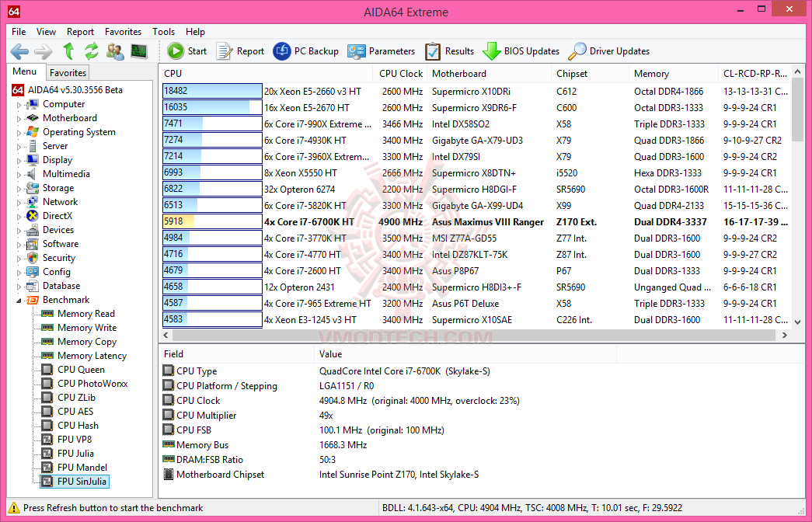Select the 4x Core i7-6700K HT row
The height and width of the screenshot is (522, 812).
[x=476, y=222]
